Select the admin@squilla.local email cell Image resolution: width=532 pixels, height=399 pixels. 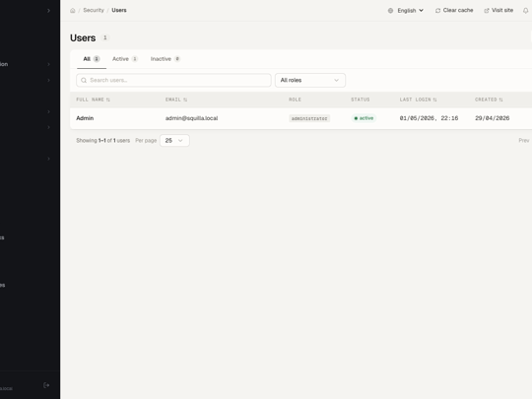pos(192,118)
